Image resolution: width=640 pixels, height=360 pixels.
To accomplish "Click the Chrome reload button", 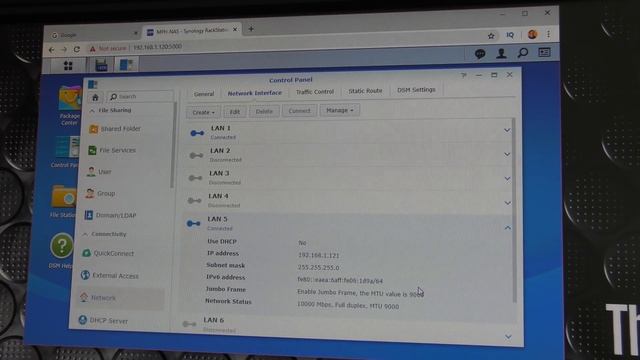I will 76,49.
